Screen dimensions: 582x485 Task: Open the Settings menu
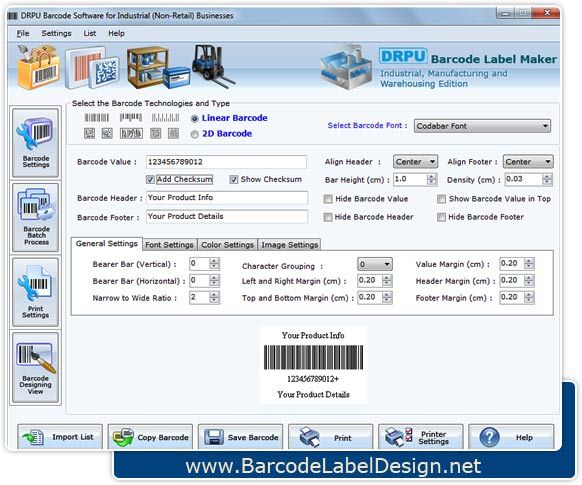pyautogui.click(x=56, y=33)
